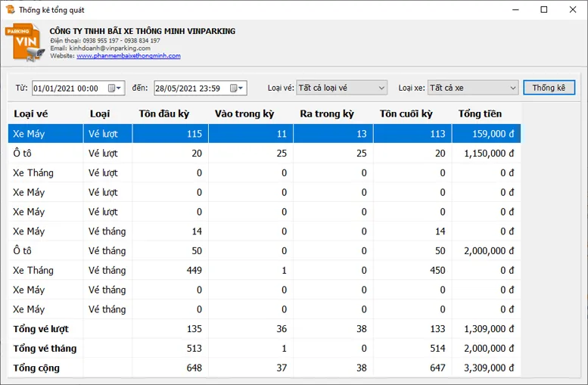This screenshot has width=588, height=385.
Task: Click the app icon in title bar
Action: 10,10
